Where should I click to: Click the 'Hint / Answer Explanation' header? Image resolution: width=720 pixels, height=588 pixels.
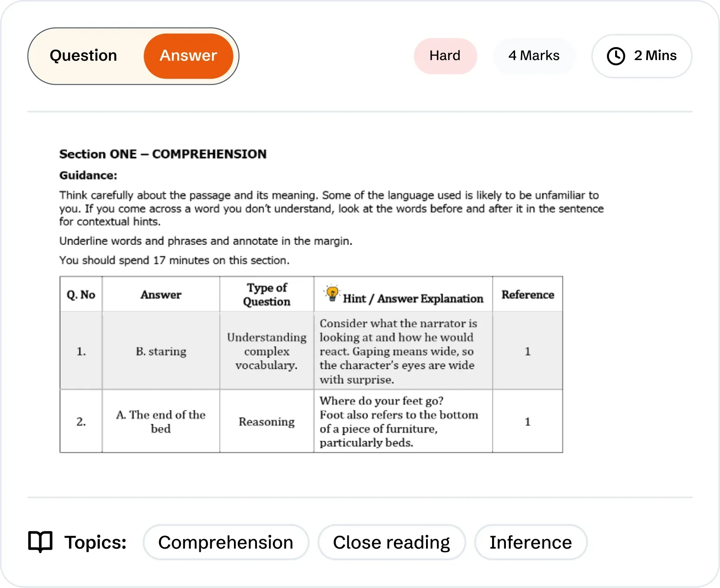click(x=413, y=298)
